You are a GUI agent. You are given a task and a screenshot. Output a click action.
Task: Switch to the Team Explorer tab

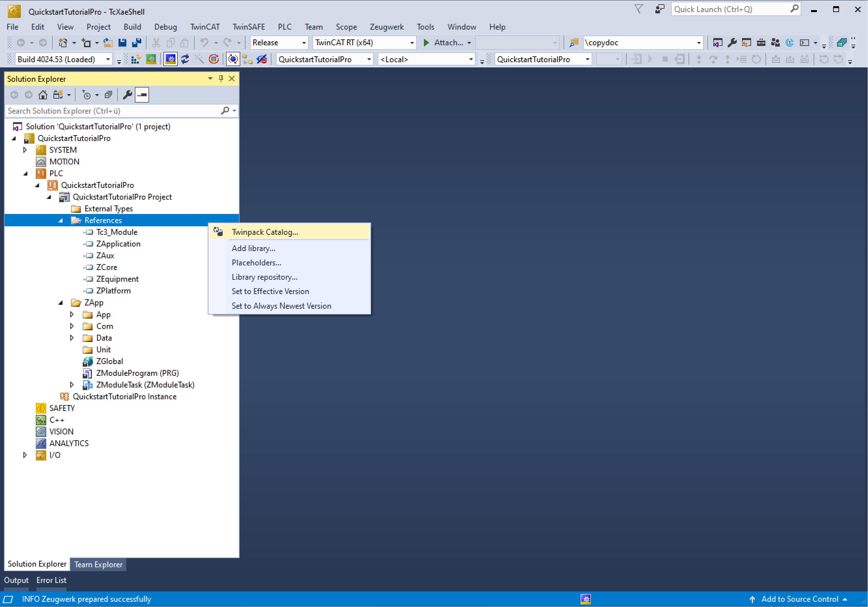coord(98,565)
